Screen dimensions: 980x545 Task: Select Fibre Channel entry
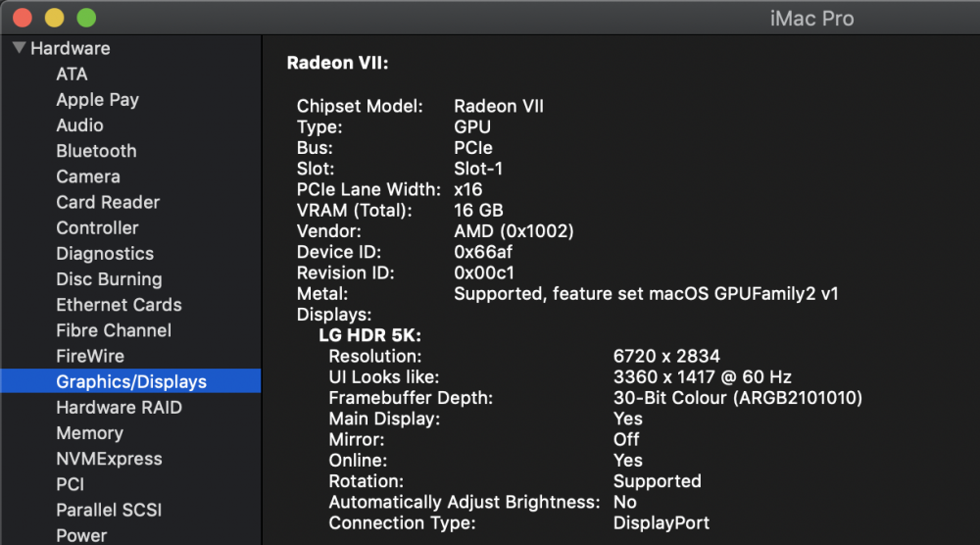(114, 330)
